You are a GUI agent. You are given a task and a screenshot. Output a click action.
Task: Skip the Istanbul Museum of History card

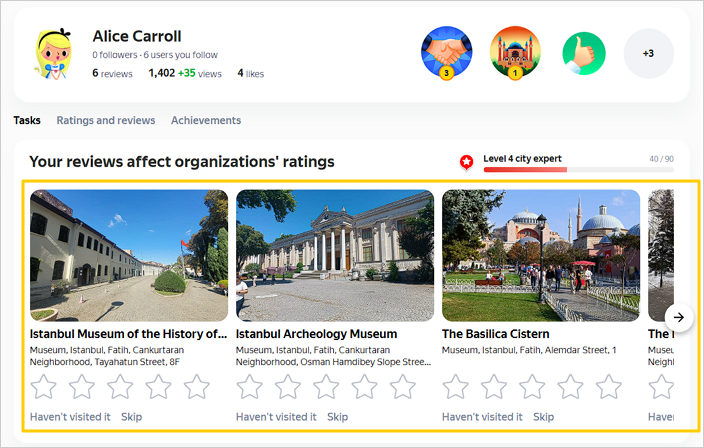click(131, 417)
